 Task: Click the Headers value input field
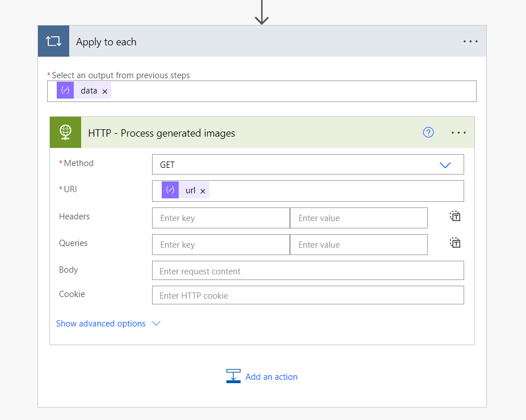point(359,218)
